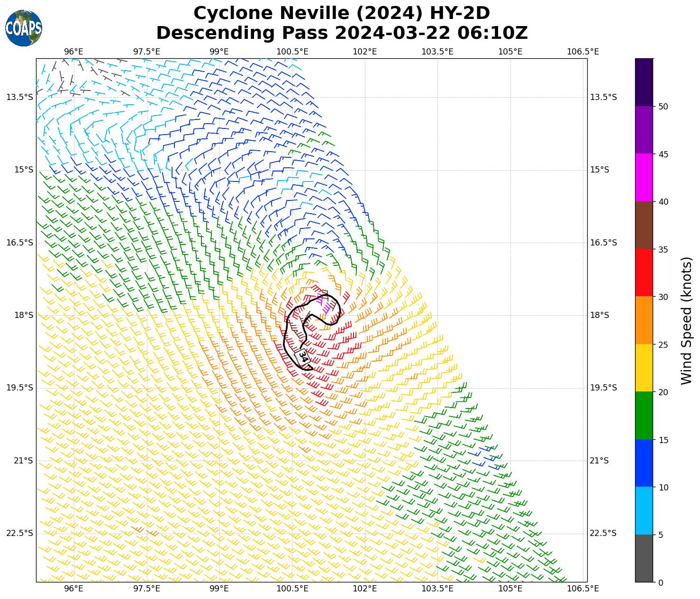Click the Descending Pass 2024-03-22 06:10Z subtitle
700x599 pixels.
(x=341, y=33)
